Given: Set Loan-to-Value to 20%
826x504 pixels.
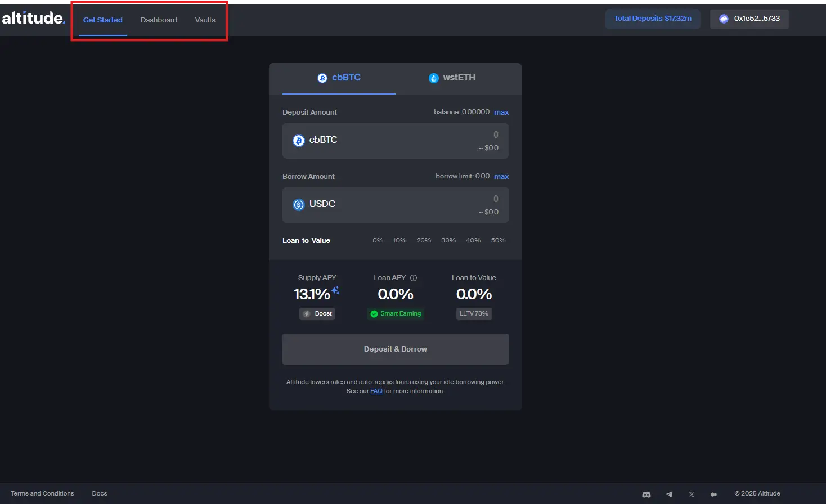Looking at the screenshot, I should coord(424,240).
